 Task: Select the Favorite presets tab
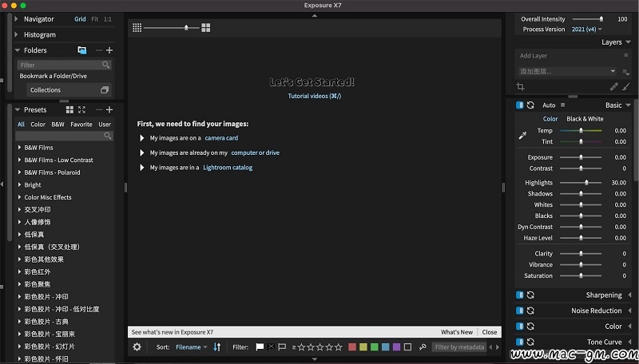[x=81, y=125]
